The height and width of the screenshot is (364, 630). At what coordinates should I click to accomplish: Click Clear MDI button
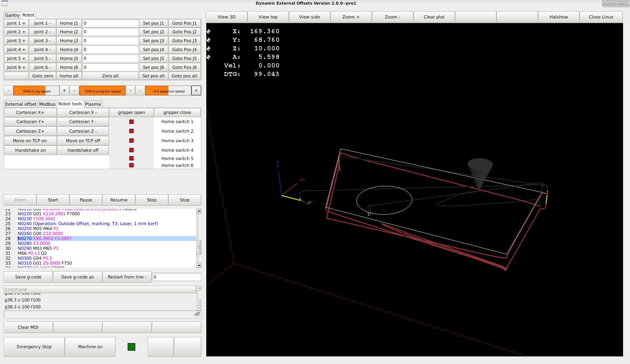click(x=28, y=327)
